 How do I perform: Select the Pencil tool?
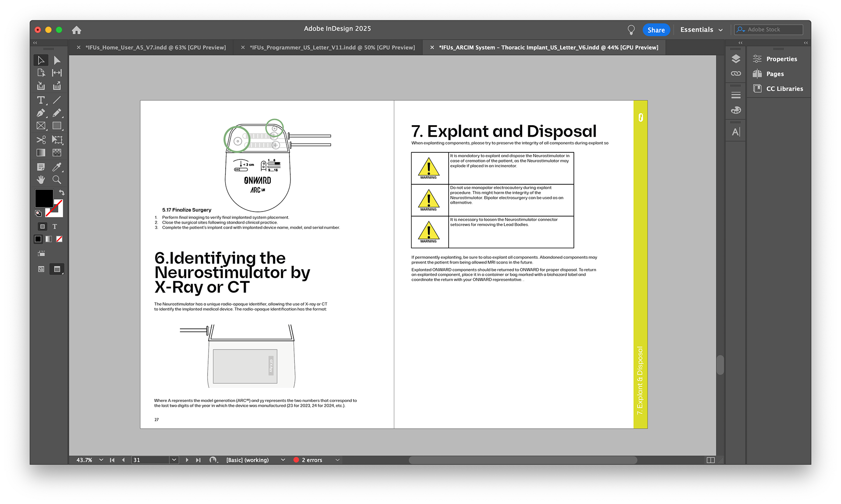pos(57,113)
